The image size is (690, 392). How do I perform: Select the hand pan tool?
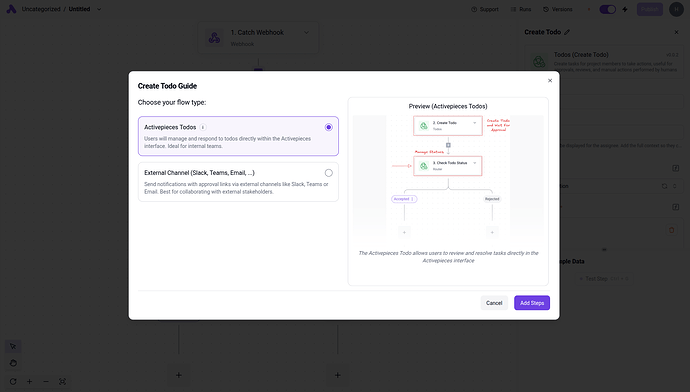(13, 363)
